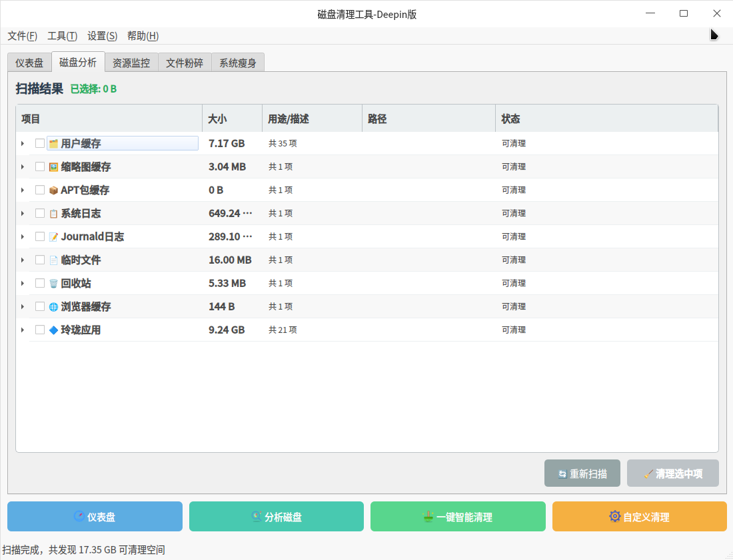Image resolution: width=733 pixels, height=560 pixels.
Task: Click the picture icon beside 缩略图缓存
Action: [53, 167]
